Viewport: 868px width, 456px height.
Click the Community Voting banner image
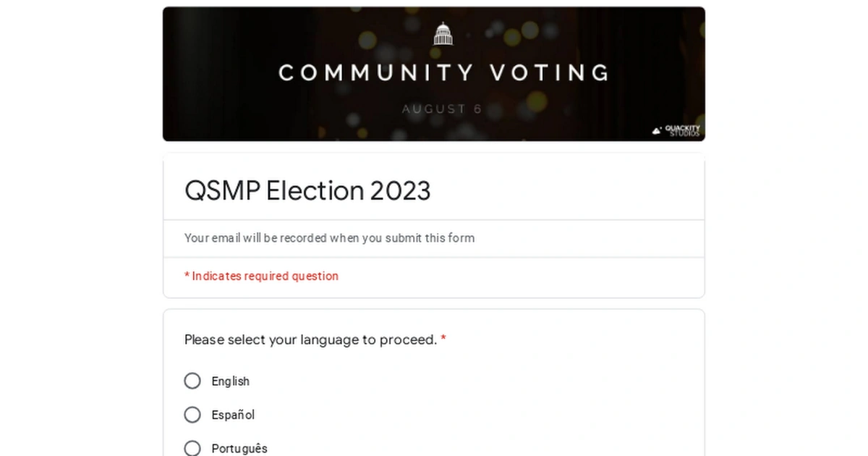coord(434,72)
